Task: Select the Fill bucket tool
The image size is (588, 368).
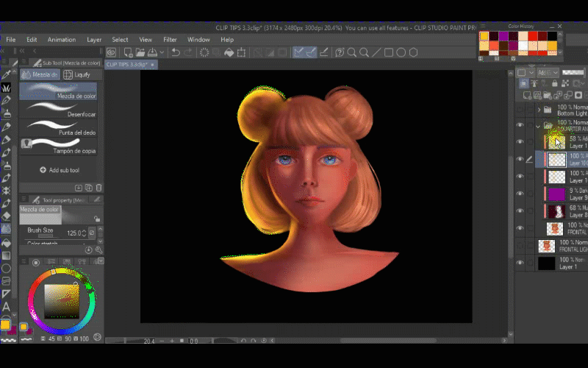Action: tap(7, 242)
